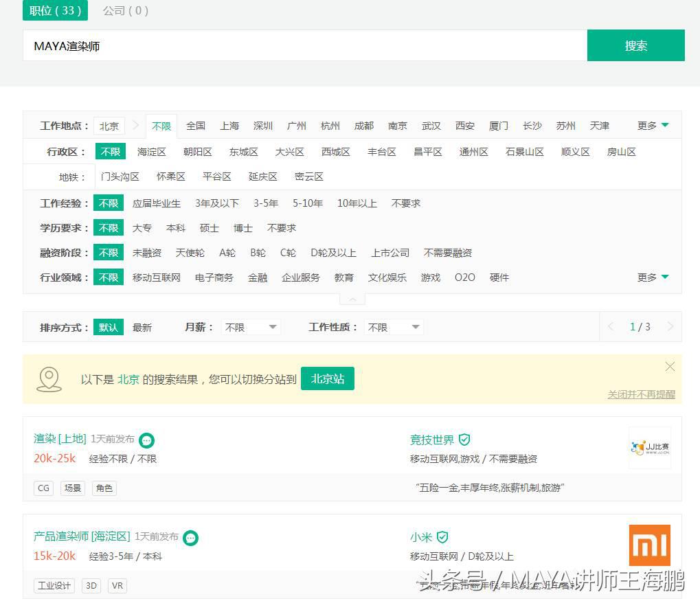Expand 更多 options for 工作地点
This screenshot has width=700, height=601.
tap(652, 125)
